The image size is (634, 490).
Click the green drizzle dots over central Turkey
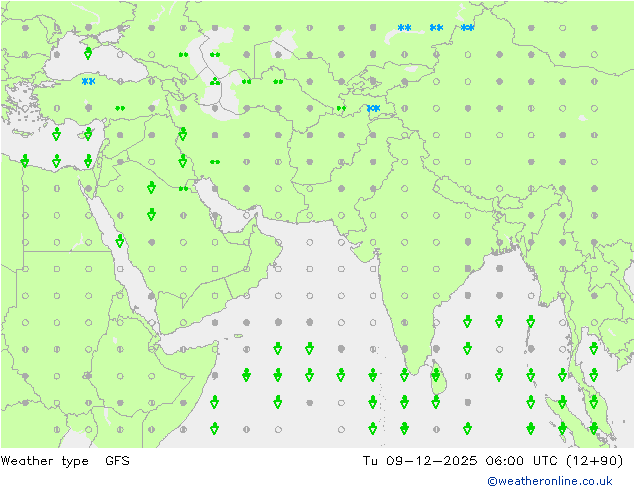click(x=120, y=108)
